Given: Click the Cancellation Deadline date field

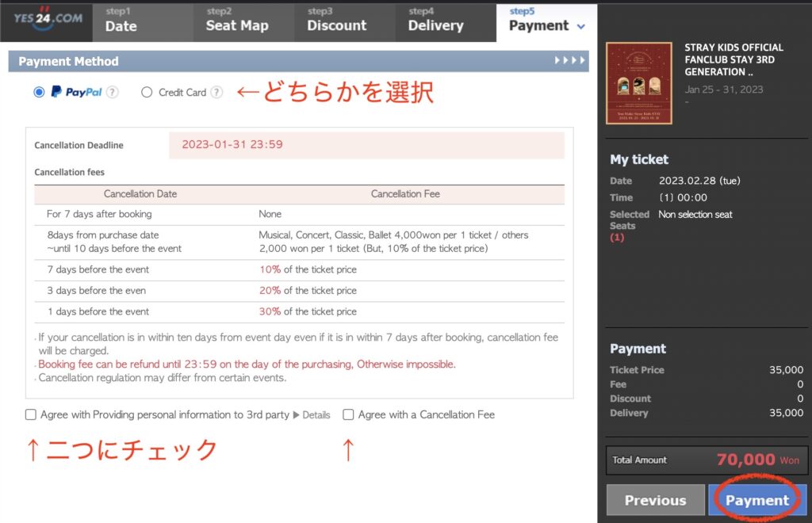Looking at the screenshot, I should [366, 145].
